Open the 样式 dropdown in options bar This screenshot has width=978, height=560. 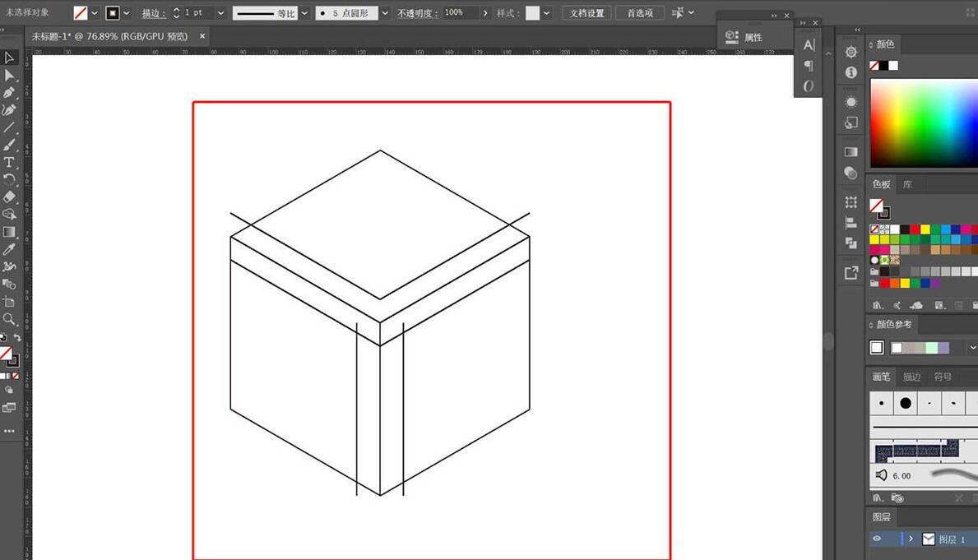click(x=545, y=12)
